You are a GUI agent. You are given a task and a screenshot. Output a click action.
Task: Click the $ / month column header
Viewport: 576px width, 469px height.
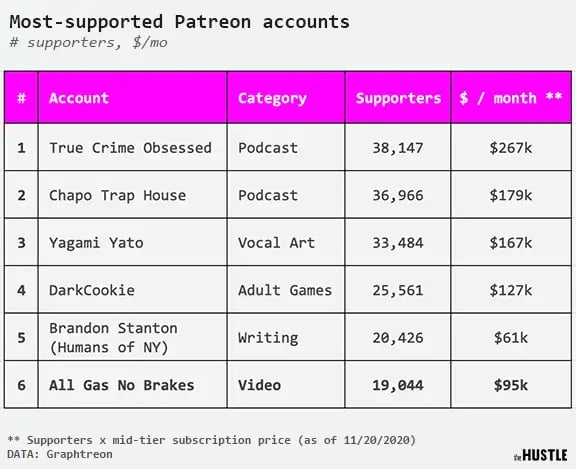click(x=511, y=98)
